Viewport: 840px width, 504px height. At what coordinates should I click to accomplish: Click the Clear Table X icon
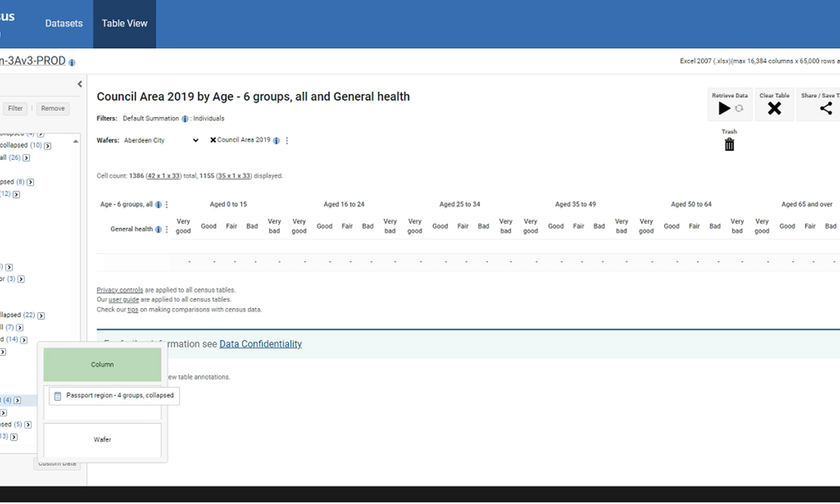pos(774,108)
